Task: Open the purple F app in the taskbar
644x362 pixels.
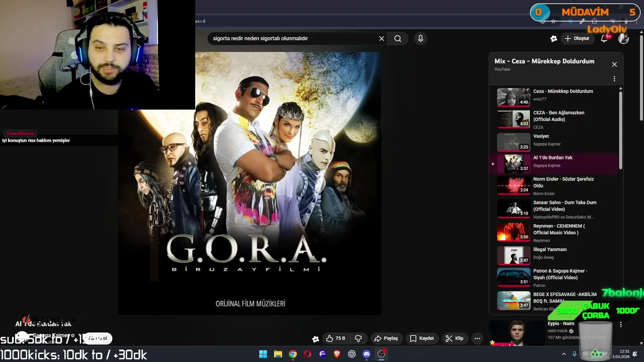Action: coord(323,354)
